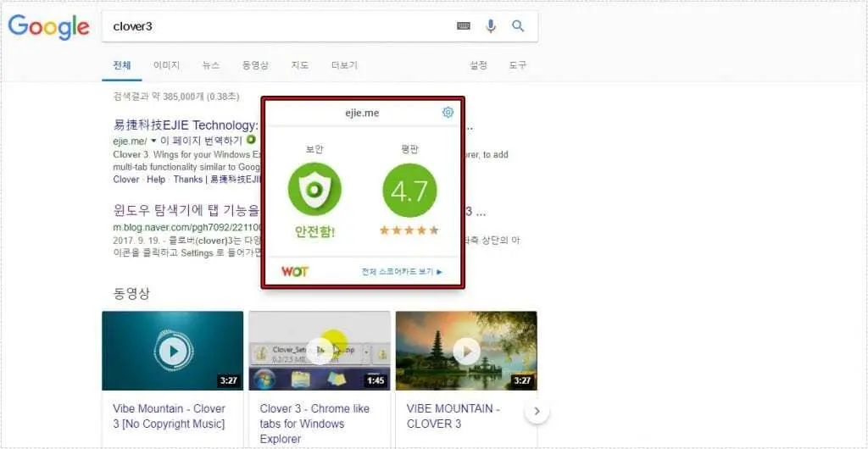Open the 더보기 menu

(x=344, y=65)
